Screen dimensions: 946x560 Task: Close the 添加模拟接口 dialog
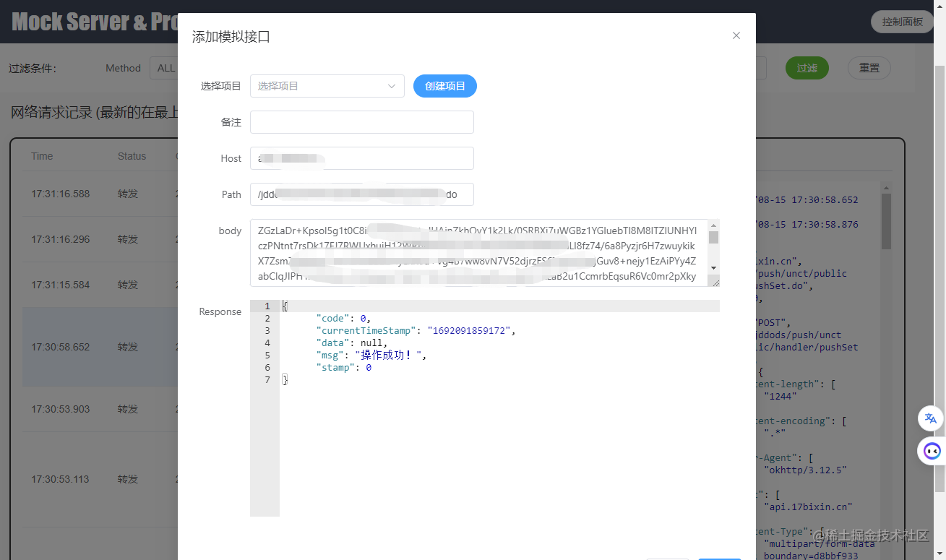tap(736, 35)
